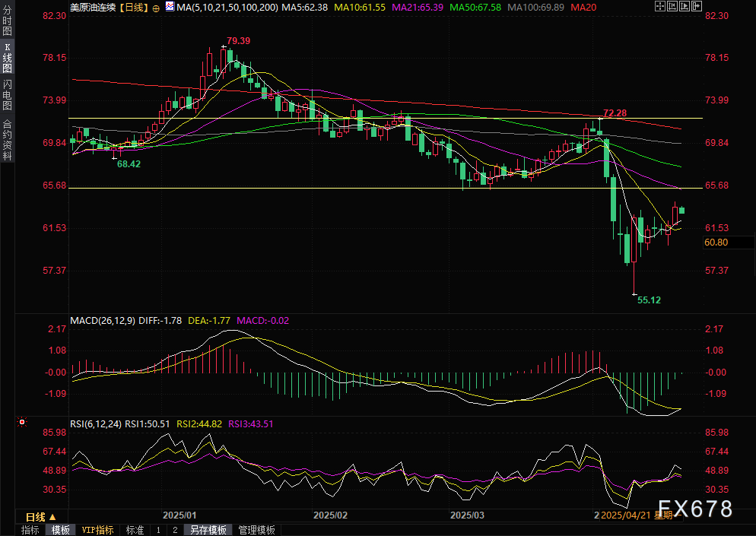Select the 模板 tab in bottom bar
The height and width of the screenshot is (536, 756).
pyautogui.click(x=60, y=530)
